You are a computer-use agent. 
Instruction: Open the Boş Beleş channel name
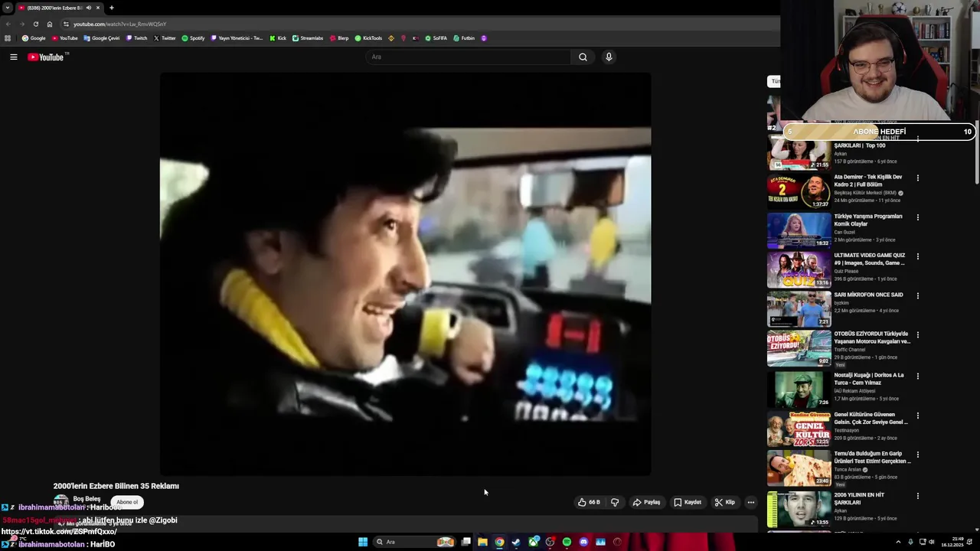87,499
